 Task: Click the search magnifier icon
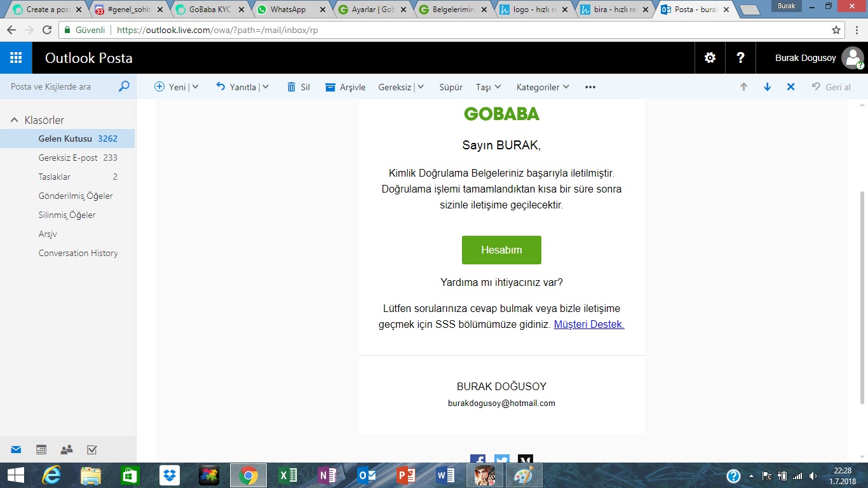(x=124, y=86)
